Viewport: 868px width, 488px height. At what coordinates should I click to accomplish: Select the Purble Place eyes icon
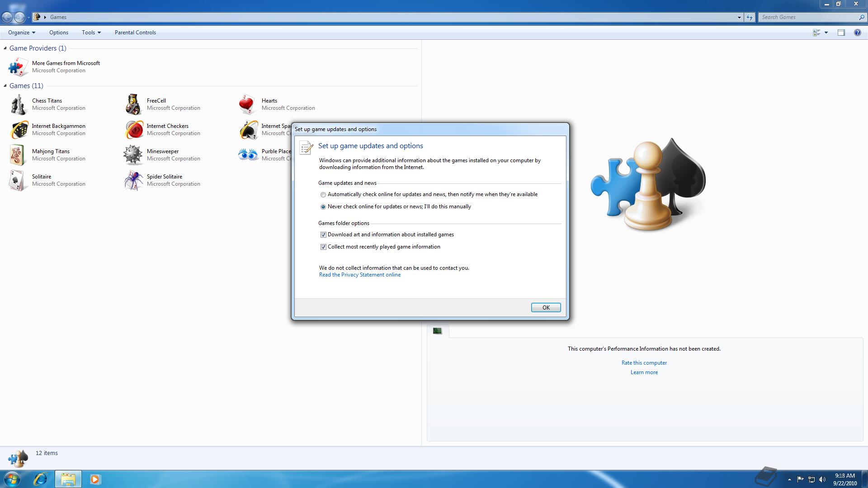point(248,155)
